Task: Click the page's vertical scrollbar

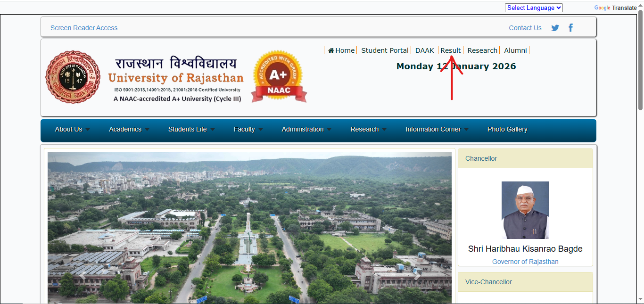Action: point(640,61)
